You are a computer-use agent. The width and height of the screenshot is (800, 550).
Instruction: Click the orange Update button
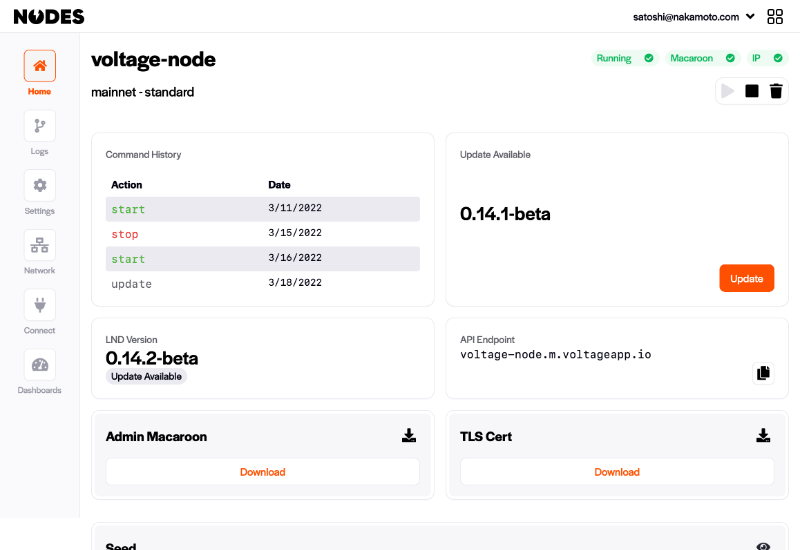coord(746,278)
